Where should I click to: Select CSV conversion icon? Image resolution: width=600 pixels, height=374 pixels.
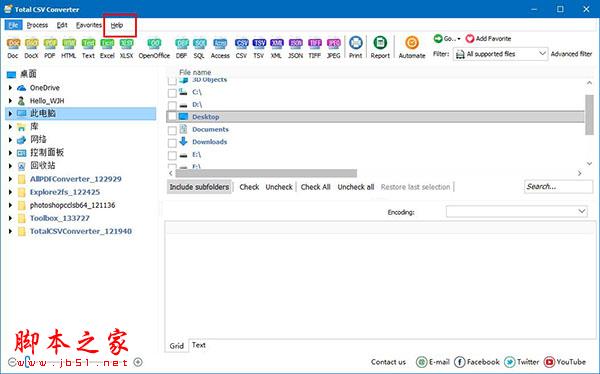(x=241, y=43)
